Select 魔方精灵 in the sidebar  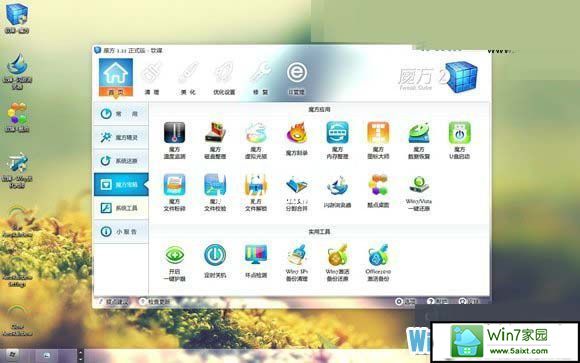pos(121,137)
